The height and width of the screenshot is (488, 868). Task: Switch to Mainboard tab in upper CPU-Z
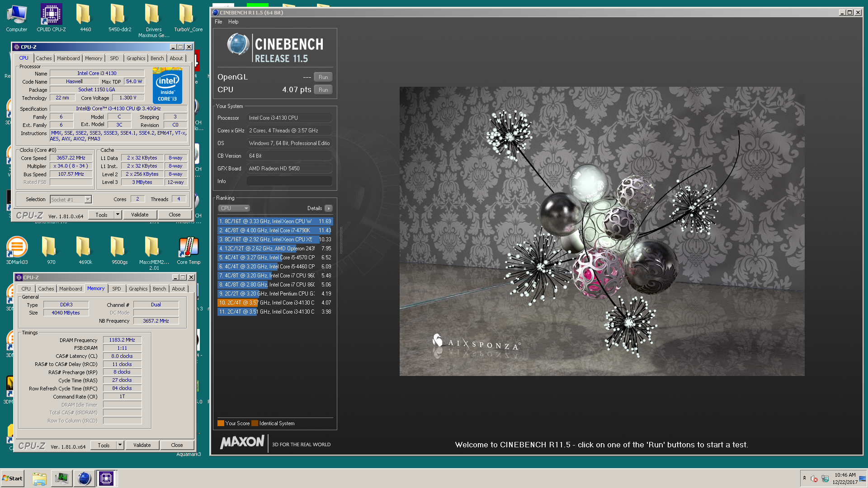pos(68,58)
